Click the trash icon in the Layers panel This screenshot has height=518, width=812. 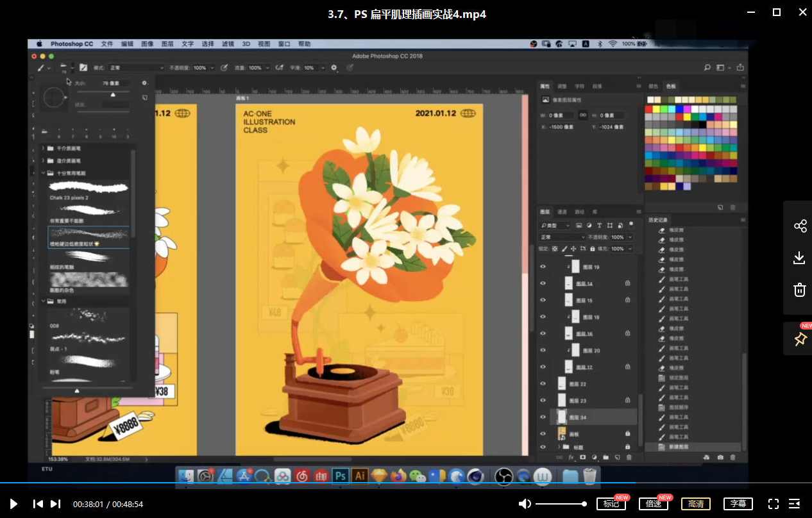629,457
